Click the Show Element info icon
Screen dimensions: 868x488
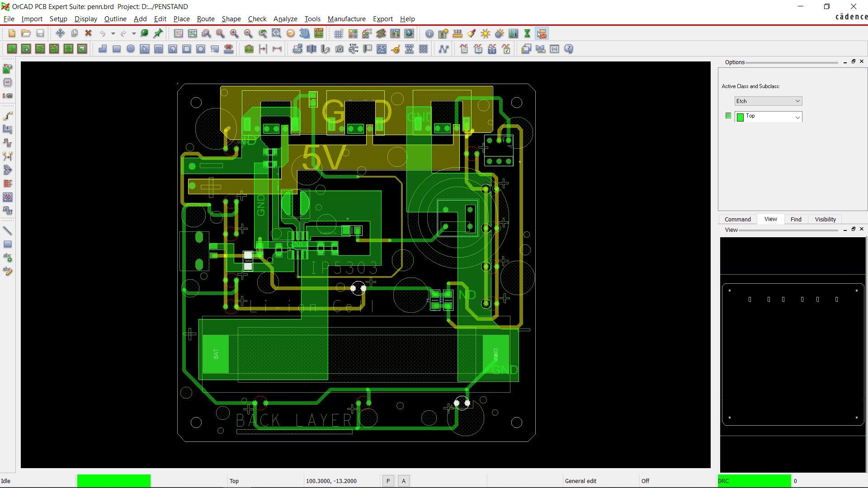coord(429,33)
